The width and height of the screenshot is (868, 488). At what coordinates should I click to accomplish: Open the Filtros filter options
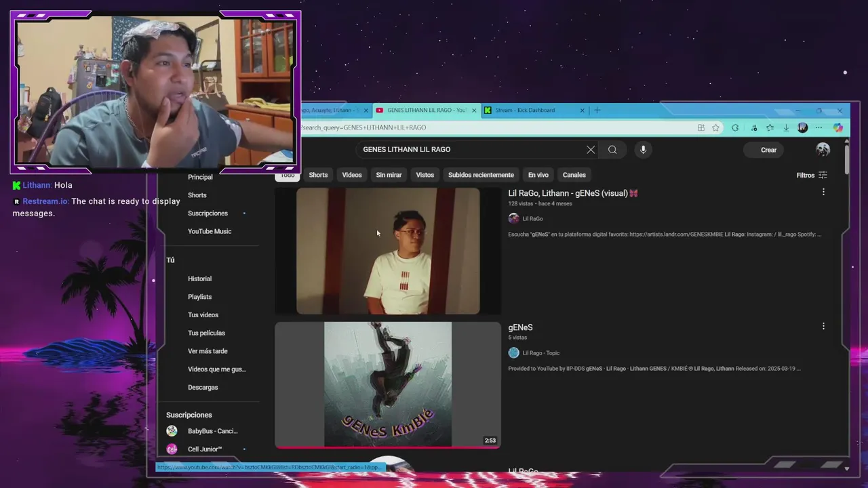812,175
